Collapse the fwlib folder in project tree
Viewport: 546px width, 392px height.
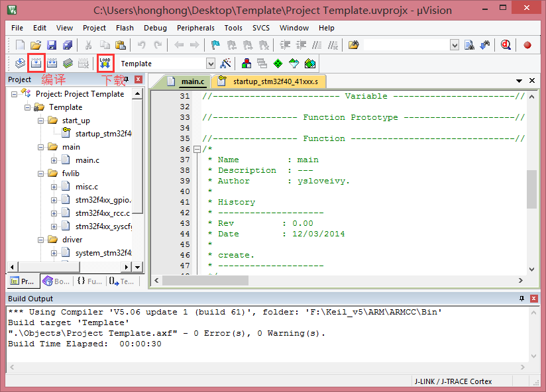(x=41, y=173)
